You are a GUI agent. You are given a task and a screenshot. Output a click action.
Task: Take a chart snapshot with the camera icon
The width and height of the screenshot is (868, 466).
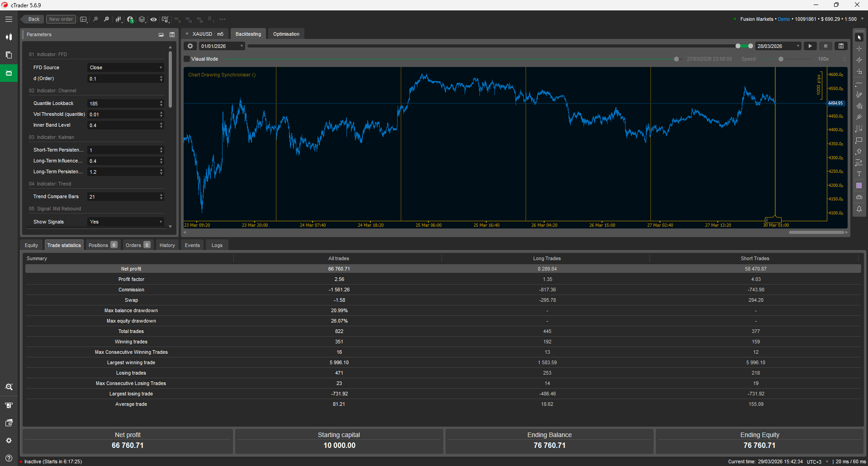tap(859, 197)
